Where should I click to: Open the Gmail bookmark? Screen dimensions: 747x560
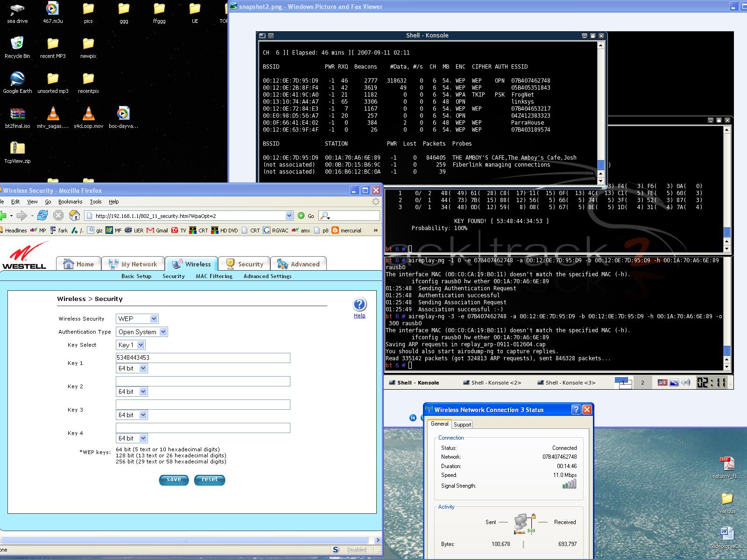(157, 230)
